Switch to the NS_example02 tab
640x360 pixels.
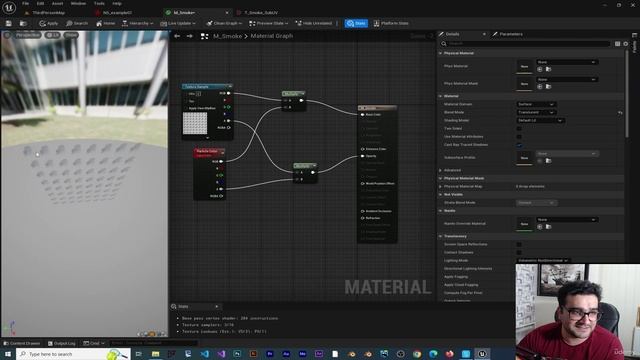[117, 13]
